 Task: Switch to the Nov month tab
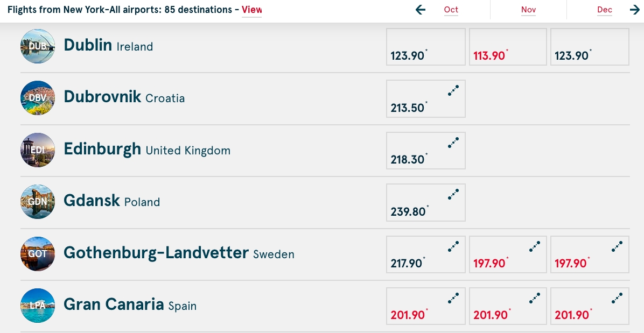pos(528,10)
